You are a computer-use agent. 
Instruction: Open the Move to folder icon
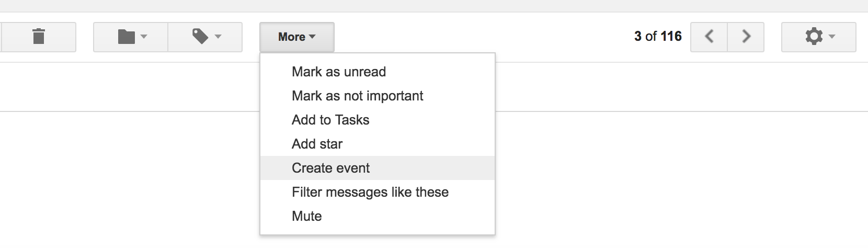(127, 37)
